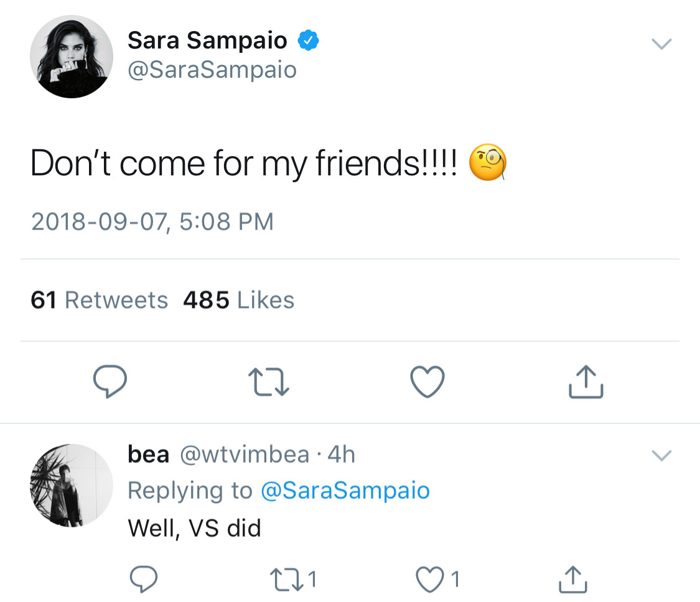Screen dimensions: 700x602
Task: Share Sara Sampaio's tweet
Action: 586,381
